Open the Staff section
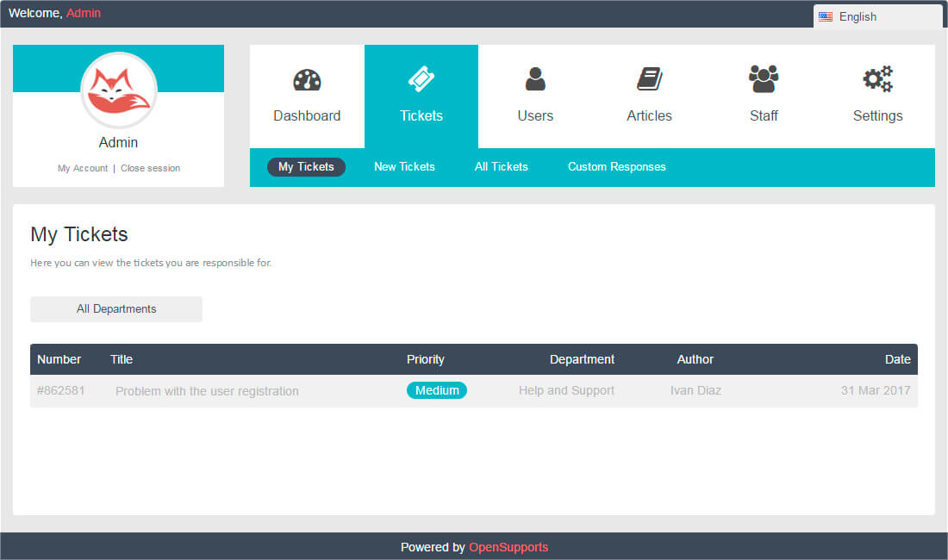This screenshot has height=560, width=948. (x=764, y=95)
